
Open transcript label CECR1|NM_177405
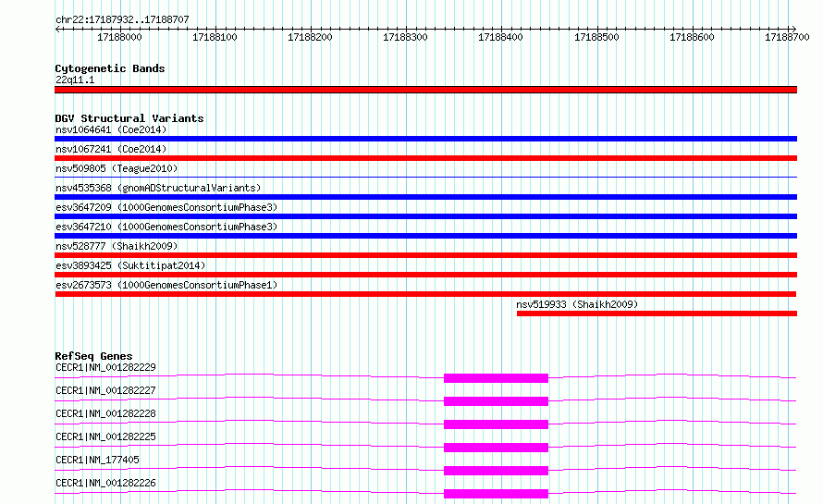[98, 460]
